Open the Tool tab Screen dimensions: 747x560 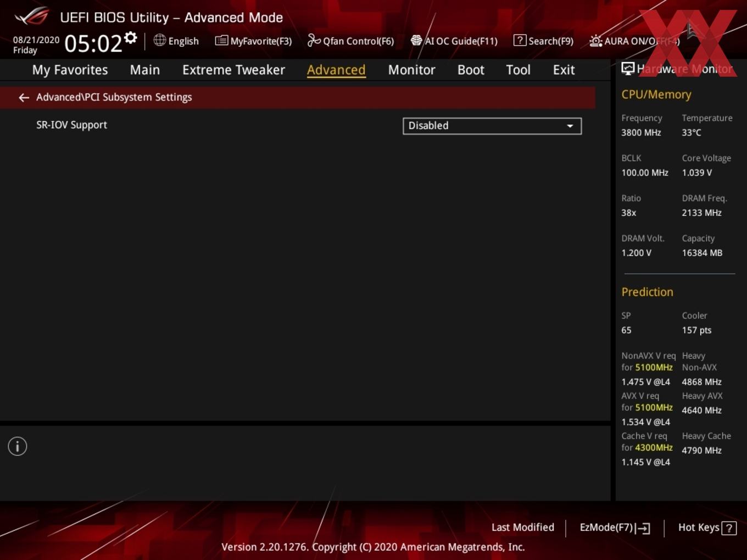click(518, 70)
